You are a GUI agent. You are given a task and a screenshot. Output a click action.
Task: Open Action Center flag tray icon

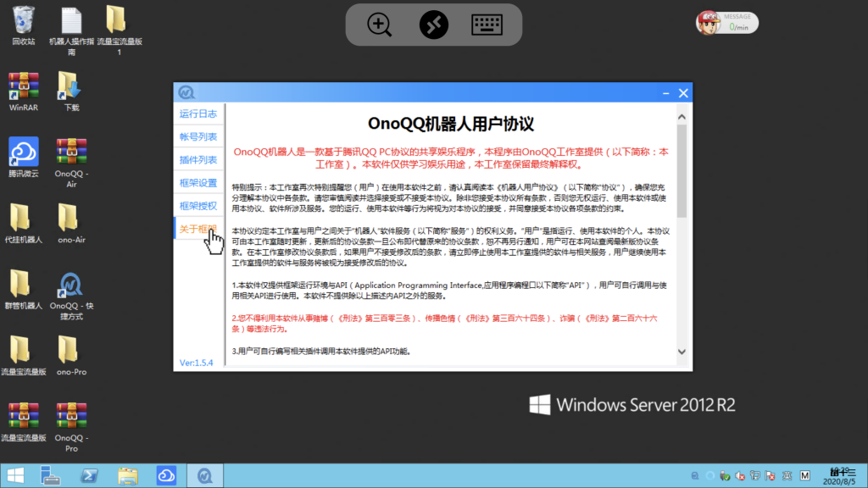(x=770, y=476)
